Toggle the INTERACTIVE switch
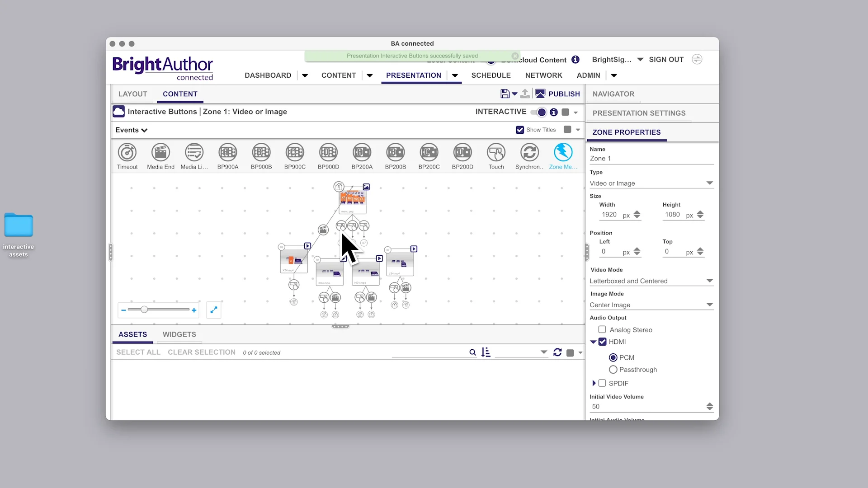 [538, 112]
